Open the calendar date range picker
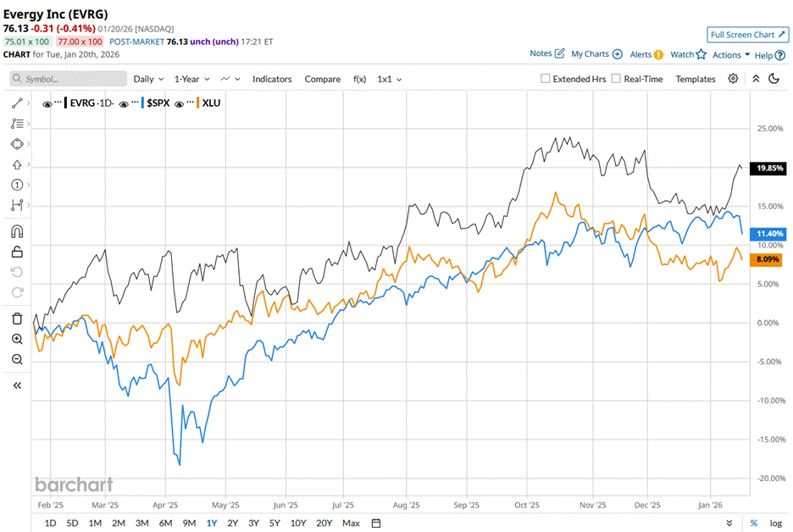This screenshot has height=532, width=793. coord(376,523)
